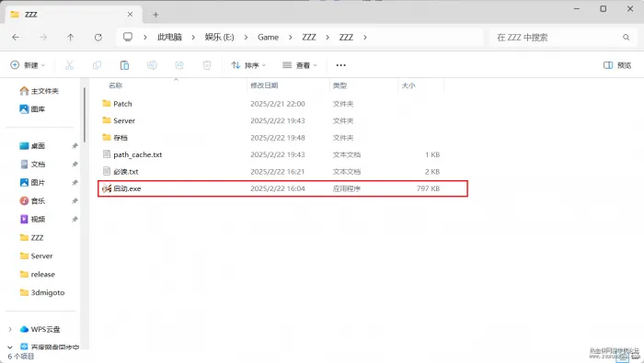Expand the WPS云盘 tree node
The width and height of the screenshot is (644, 363).
pyautogui.click(x=10, y=329)
